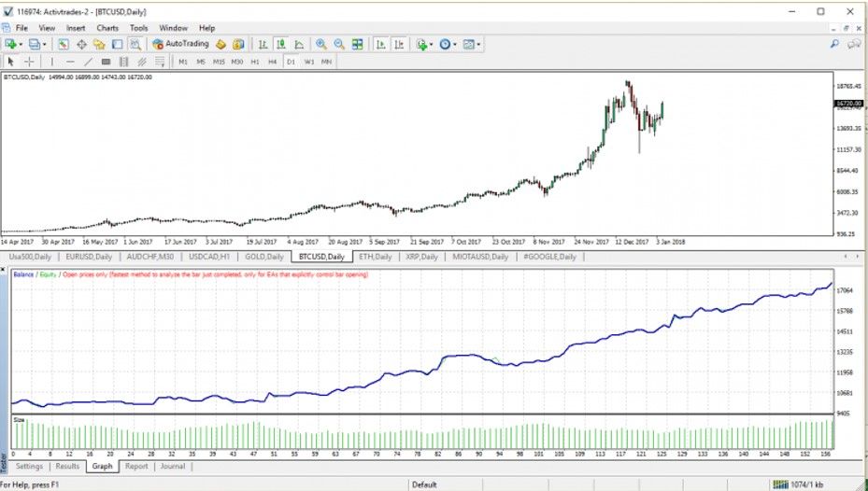Switch chart to line chart display
Screen dimensions: 868x491
coord(298,44)
